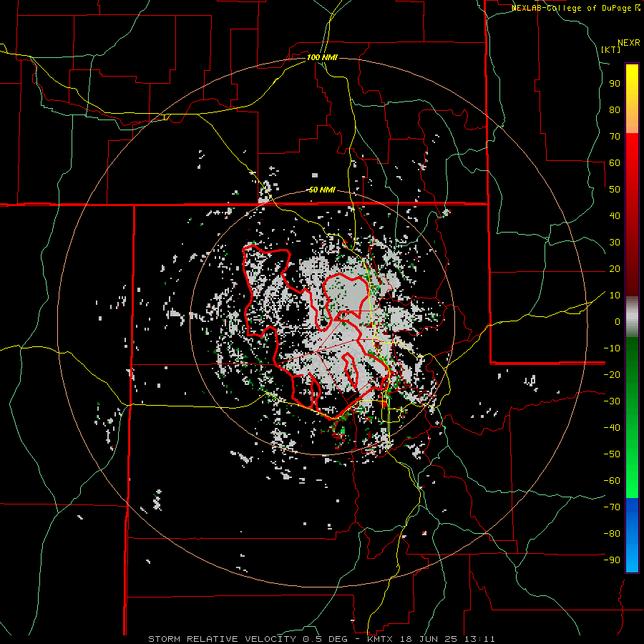The width and height of the screenshot is (644, 644).
Task: Click the -30 value on the velocity scale
Action: tap(612, 401)
